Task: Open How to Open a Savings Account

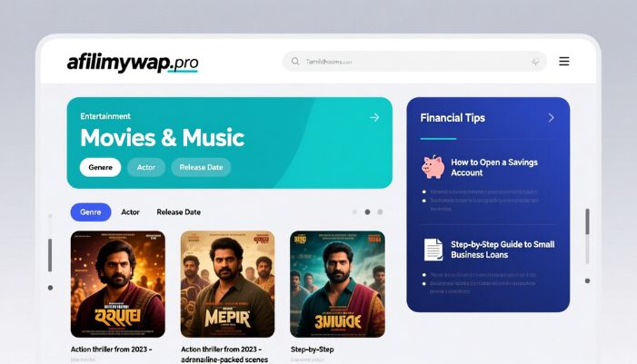Action: tap(494, 167)
